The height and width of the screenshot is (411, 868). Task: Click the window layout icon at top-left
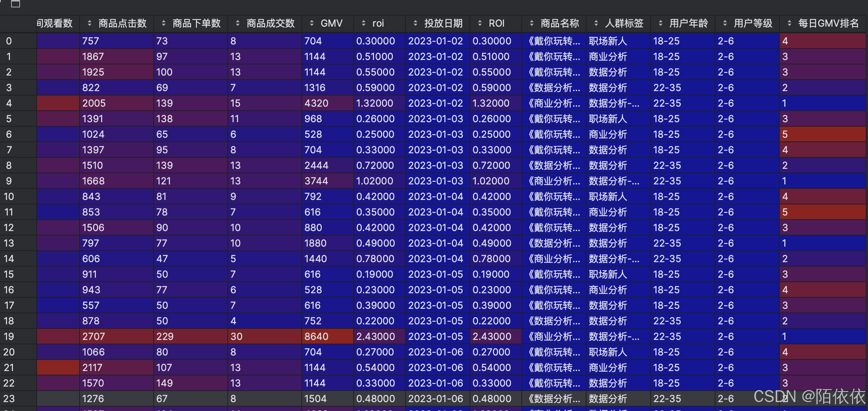(16, 4)
